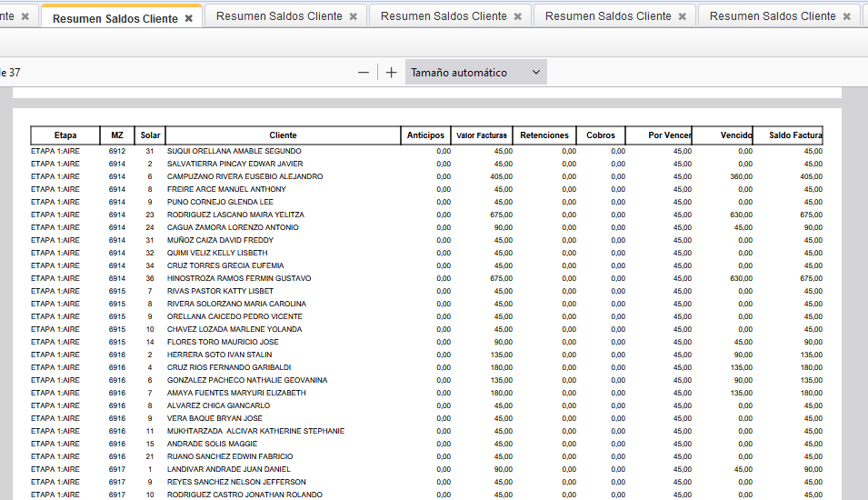Click the Etapa column header
Screen dimensions: 868x500
pos(65,135)
